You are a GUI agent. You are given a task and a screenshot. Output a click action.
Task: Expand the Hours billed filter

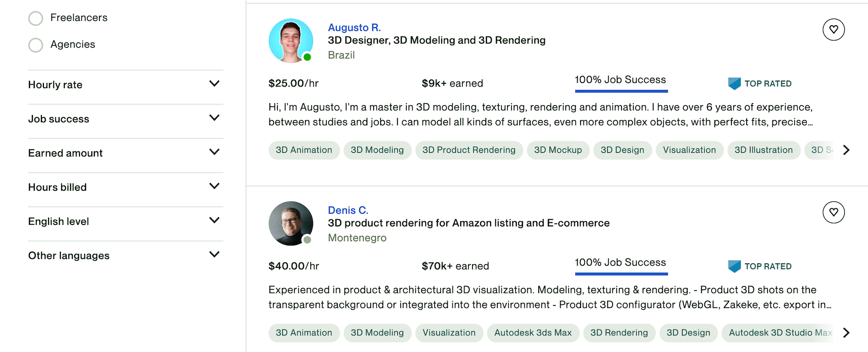(x=214, y=186)
